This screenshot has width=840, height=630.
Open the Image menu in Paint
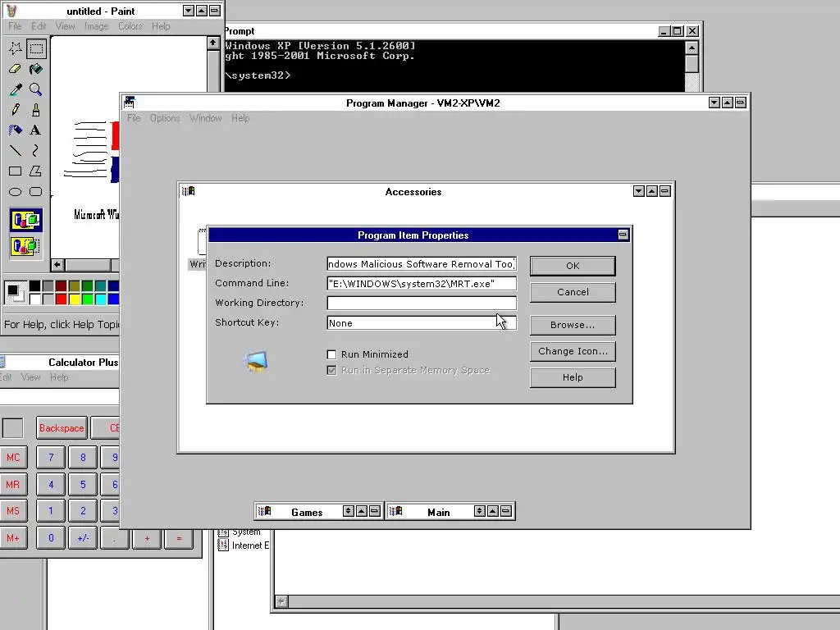97,25
